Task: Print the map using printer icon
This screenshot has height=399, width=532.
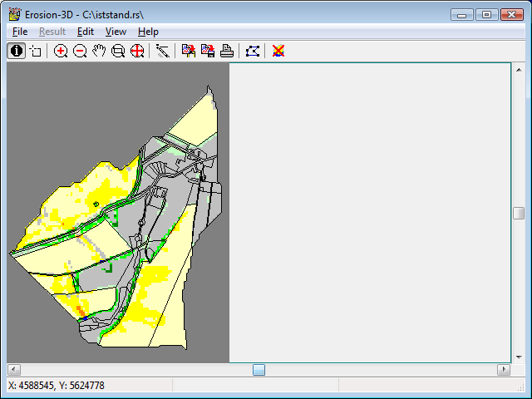Action: point(226,51)
